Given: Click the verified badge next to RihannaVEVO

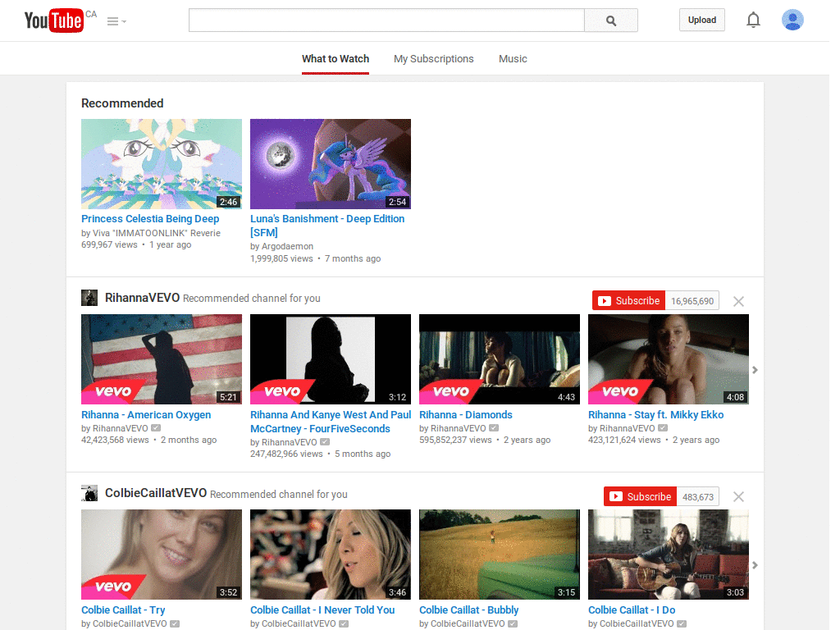Looking at the screenshot, I should coord(156,427).
